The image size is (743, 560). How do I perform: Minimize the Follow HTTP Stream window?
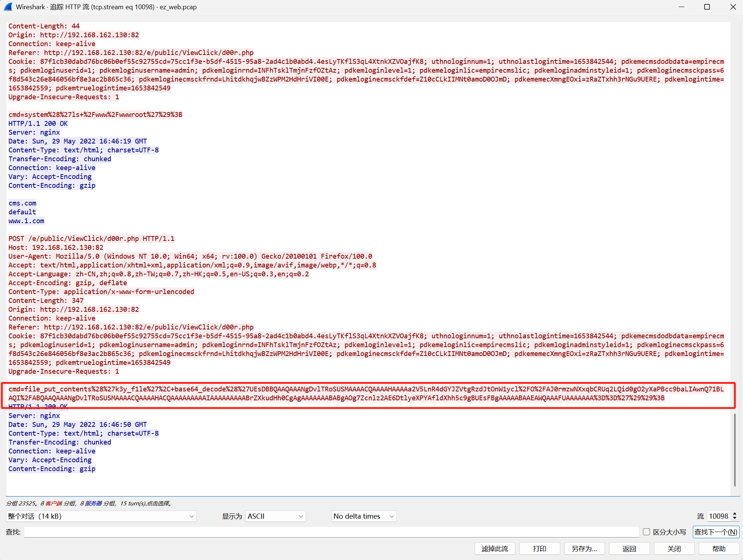tap(681, 7)
